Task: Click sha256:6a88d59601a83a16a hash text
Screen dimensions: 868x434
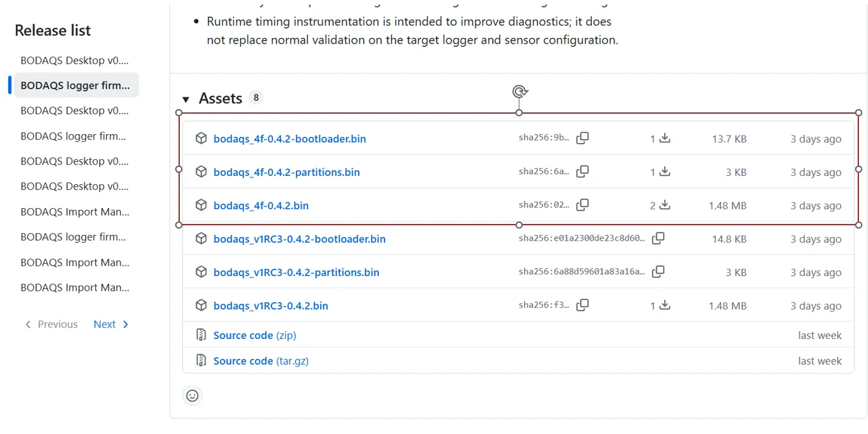Action: (x=582, y=272)
